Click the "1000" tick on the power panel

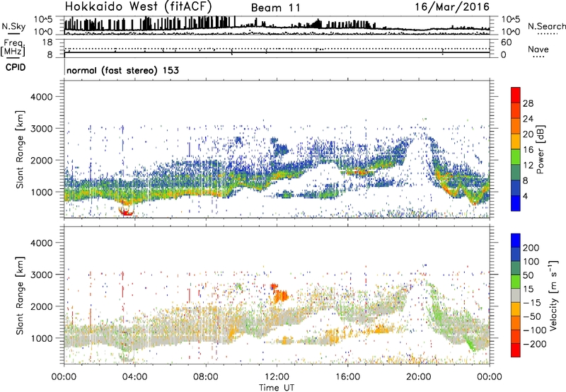pyautogui.click(x=42, y=192)
